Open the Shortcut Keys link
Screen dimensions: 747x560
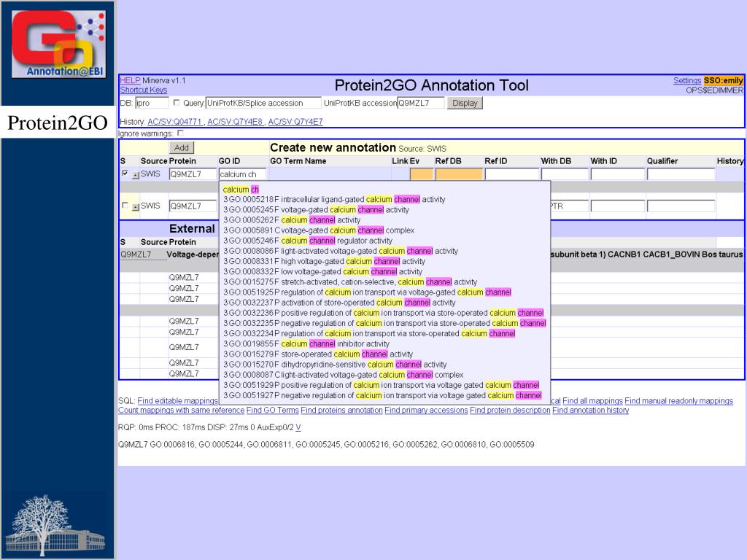(144, 90)
